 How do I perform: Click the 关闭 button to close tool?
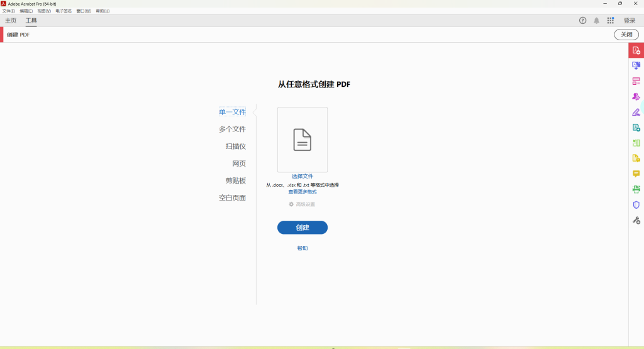[x=626, y=35]
